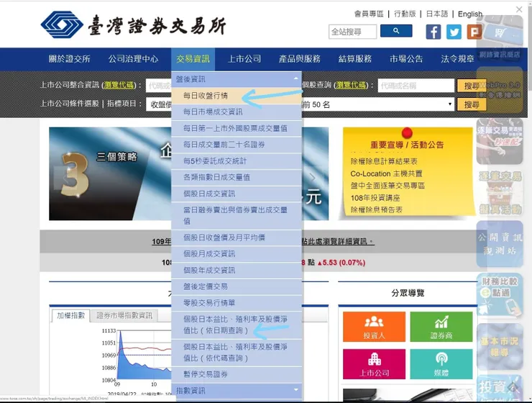Select 每日市場成交資訊 menu item

coord(237,112)
